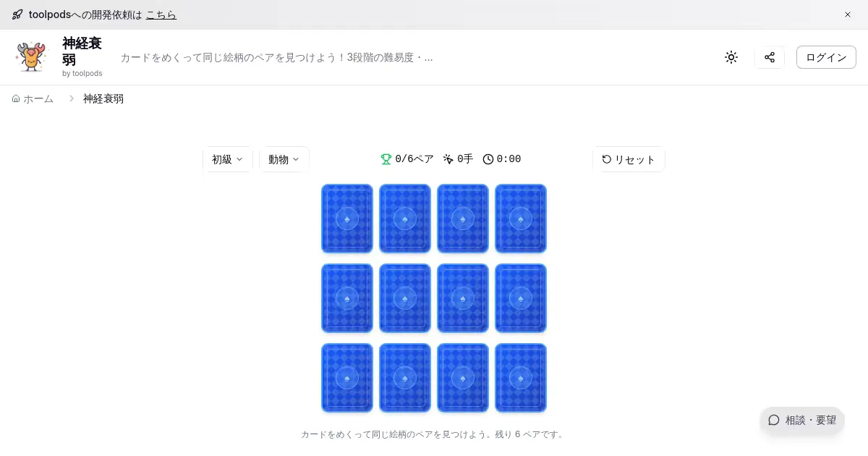Flip the first card in top row
Screen dimensions: 868x456
pos(347,219)
